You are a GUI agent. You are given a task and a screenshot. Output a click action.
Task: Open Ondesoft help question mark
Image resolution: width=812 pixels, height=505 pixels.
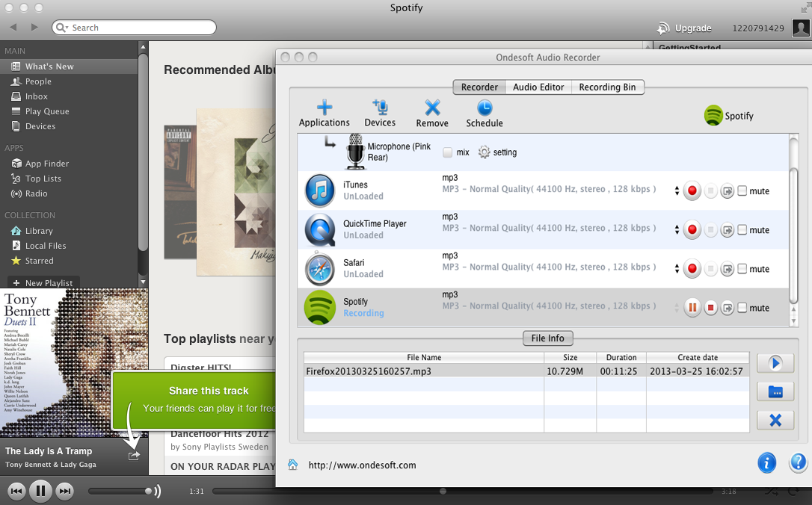pyautogui.click(x=798, y=462)
